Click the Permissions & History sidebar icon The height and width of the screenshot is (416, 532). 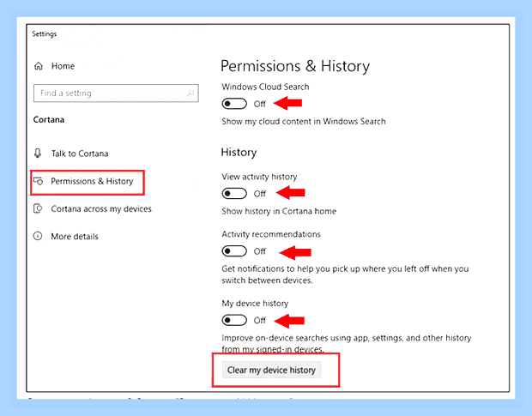pos(38,181)
